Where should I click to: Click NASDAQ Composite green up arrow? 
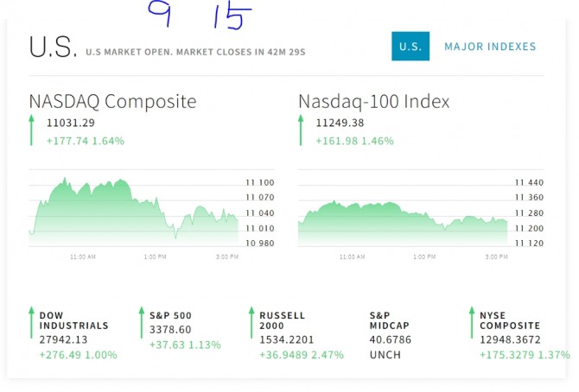tap(32, 130)
